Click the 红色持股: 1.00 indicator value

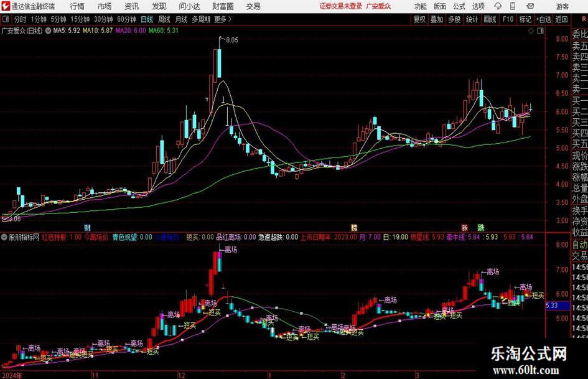[x=62, y=237]
